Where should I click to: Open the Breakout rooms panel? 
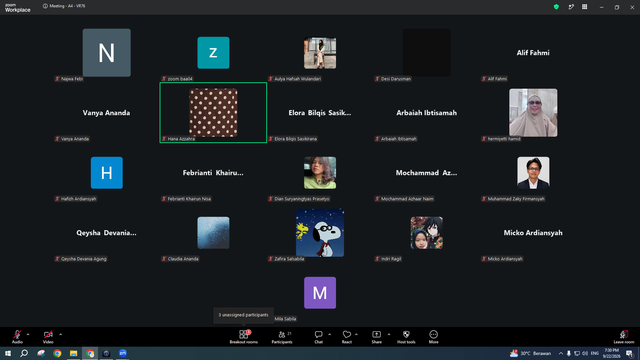tap(244, 337)
